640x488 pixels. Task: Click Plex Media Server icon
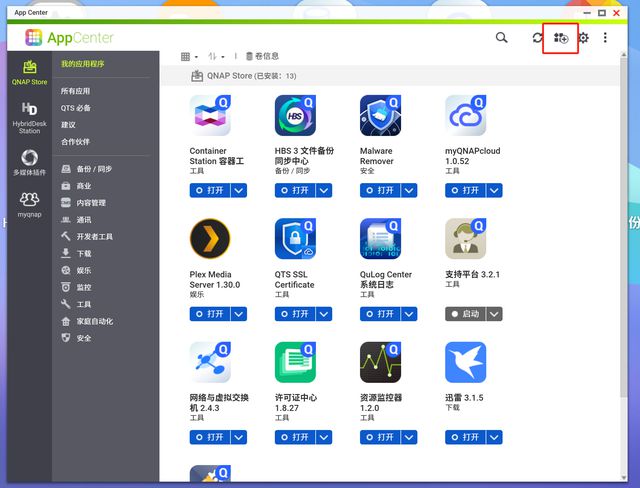[210, 239]
